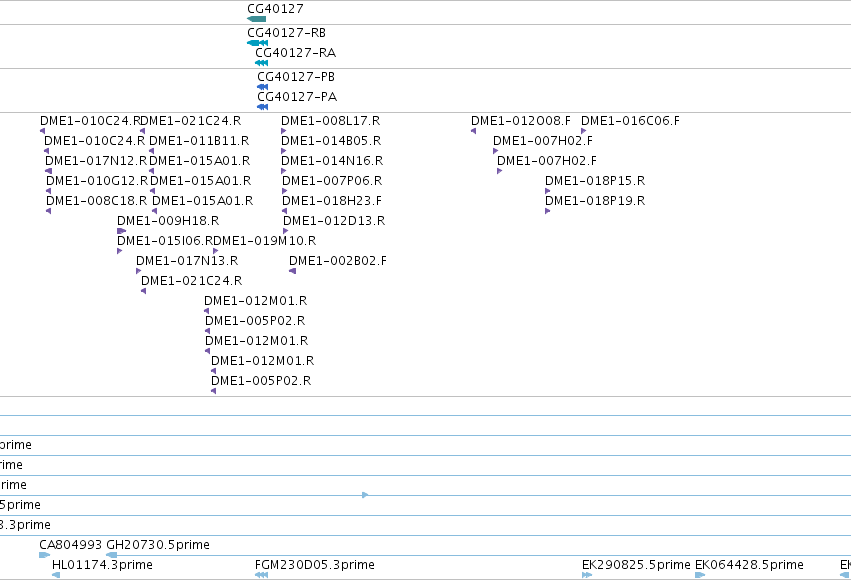Click the DME1-009H18.R feature arrow
This screenshot has width=851, height=580.
tap(121, 231)
